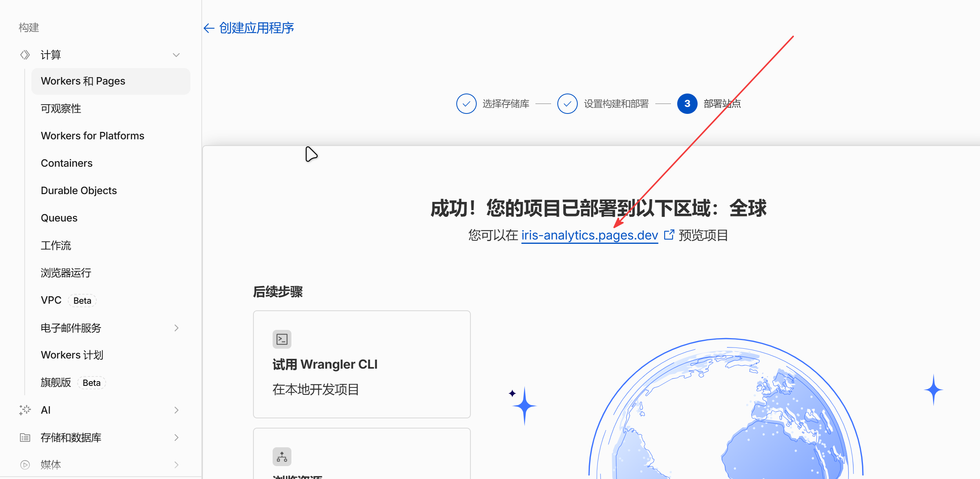Select 浏览器运行 in sidebar
980x479 pixels.
click(66, 273)
